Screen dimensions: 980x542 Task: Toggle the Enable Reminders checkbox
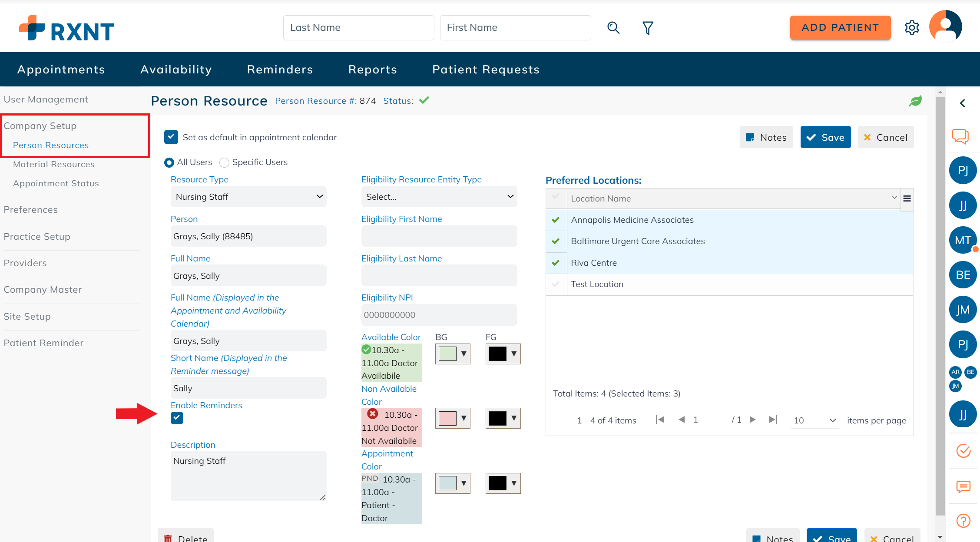177,418
